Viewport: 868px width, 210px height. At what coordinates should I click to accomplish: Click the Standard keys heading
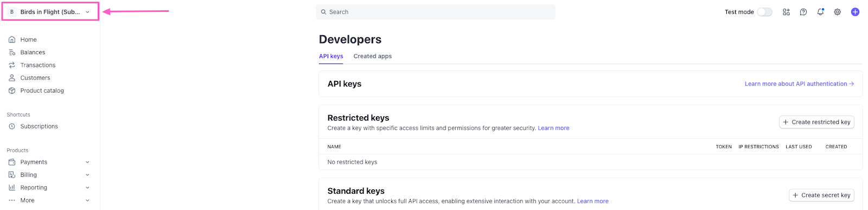[x=356, y=191]
